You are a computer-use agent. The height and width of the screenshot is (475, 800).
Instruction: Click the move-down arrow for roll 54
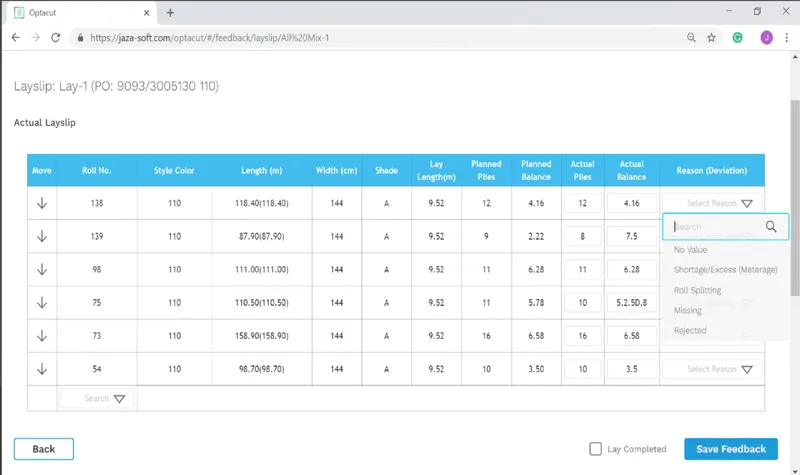point(42,369)
